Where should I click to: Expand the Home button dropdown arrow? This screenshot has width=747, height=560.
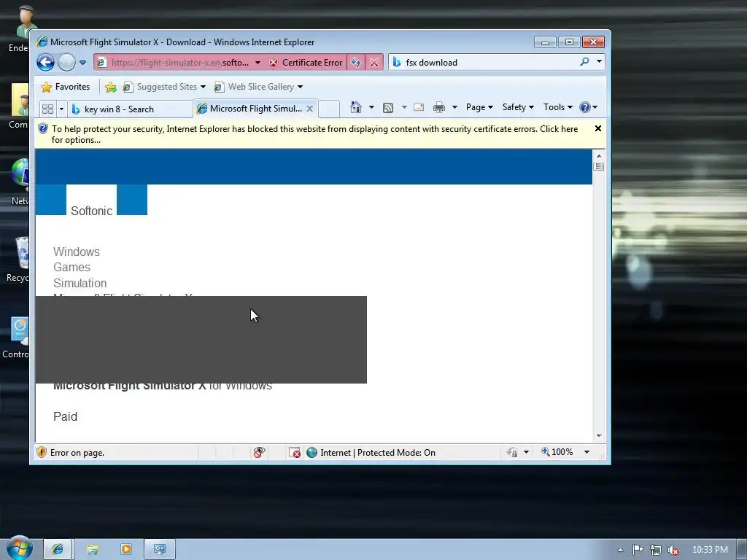(371, 107)
